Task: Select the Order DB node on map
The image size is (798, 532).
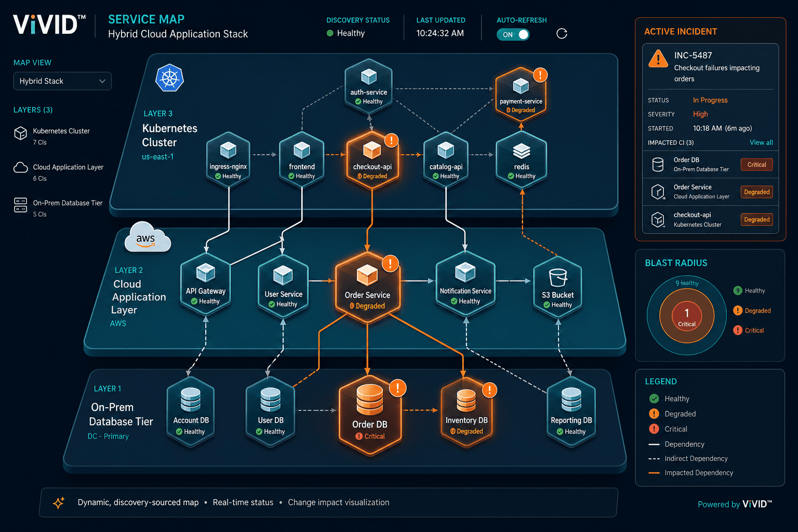Action: pos(370,416)
